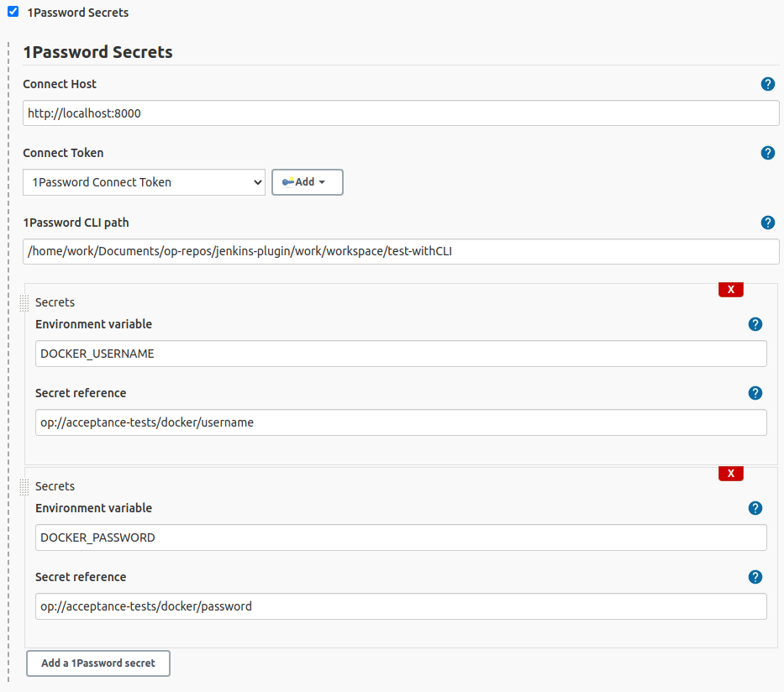784x692 pixels.
Task: Click the 1Password Secrets section heading
Action: click(97, 51)
